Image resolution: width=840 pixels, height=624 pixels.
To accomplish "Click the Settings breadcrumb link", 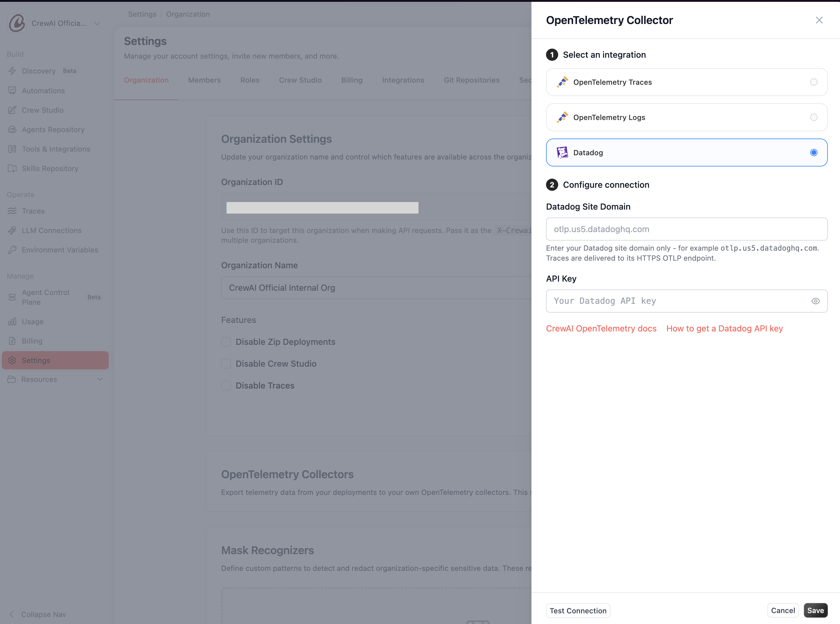I will (142, 14).
